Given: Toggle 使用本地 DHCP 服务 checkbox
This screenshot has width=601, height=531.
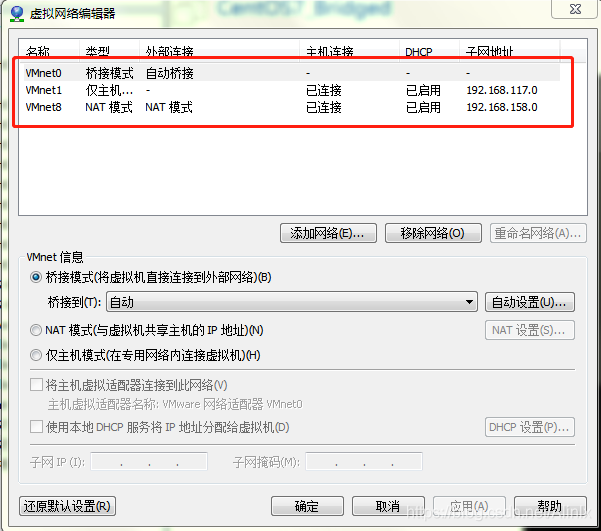Looking at the screenshot, I should pos(36,427).
